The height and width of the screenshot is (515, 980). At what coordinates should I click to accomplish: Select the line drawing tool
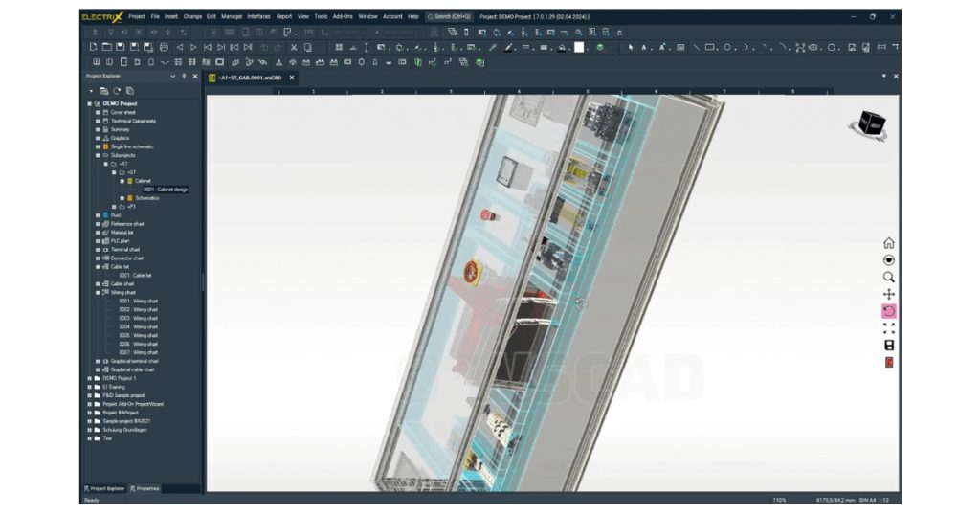(696, 47)
